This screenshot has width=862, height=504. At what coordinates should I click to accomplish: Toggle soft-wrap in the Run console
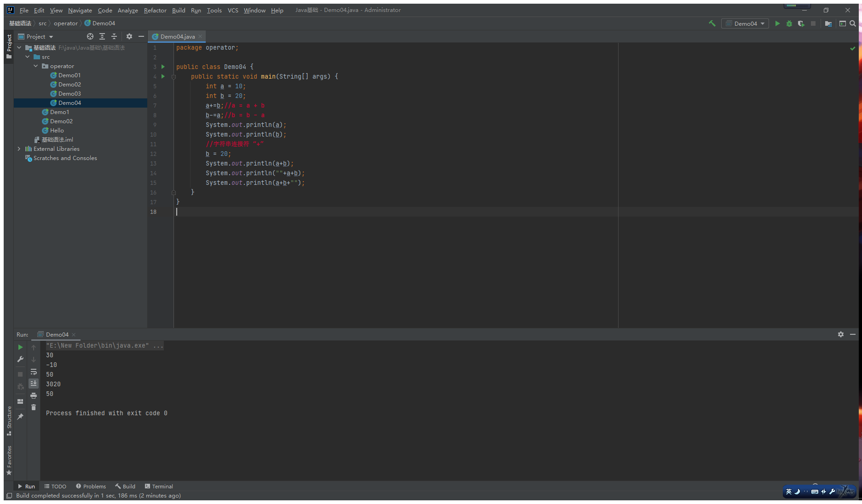(x=34, y=372)
